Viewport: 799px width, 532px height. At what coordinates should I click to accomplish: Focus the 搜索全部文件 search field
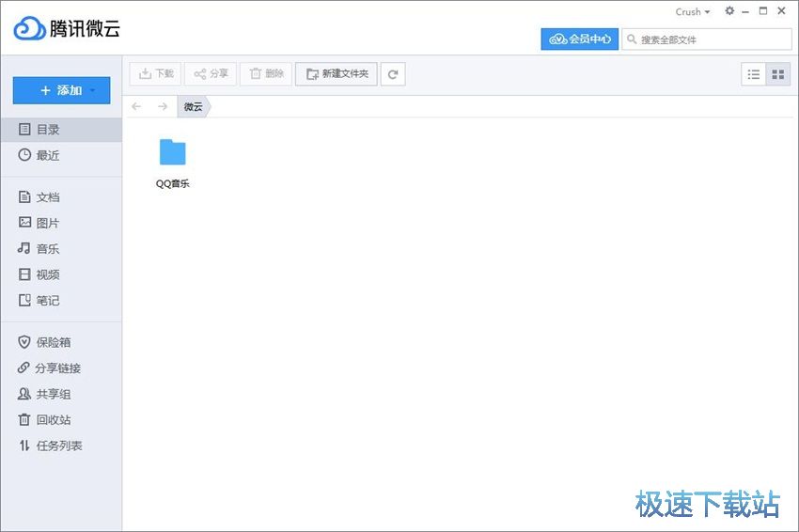click(706, 39)
